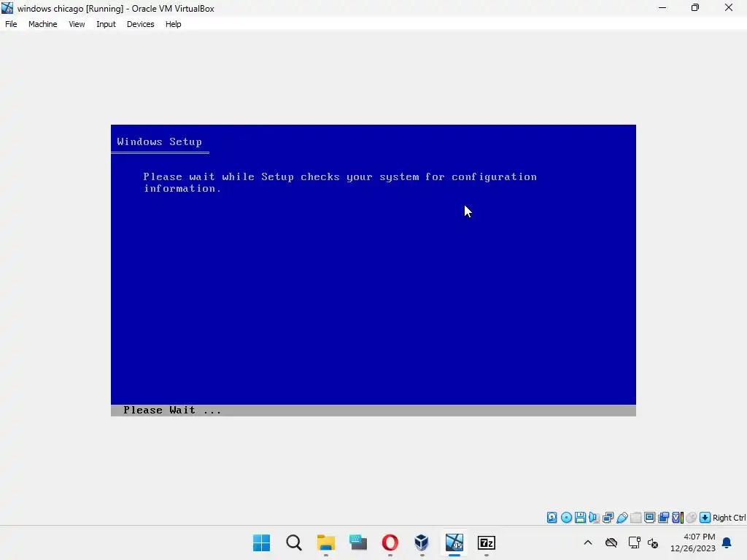Click the Right Ctrl host key label
Screen dimensions: 747x560
(729, 518)
